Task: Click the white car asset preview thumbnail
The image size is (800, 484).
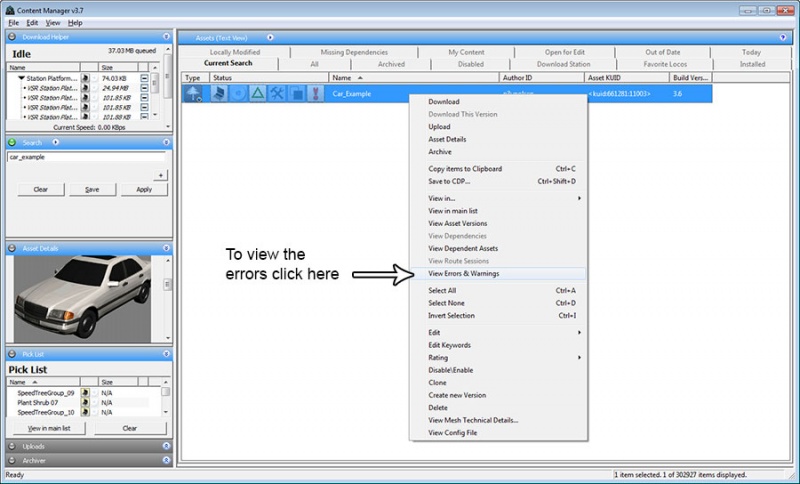Action: 82,299
